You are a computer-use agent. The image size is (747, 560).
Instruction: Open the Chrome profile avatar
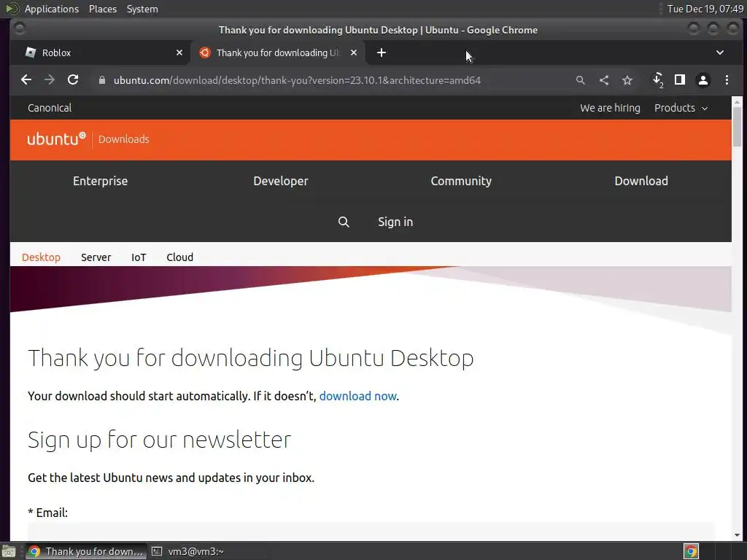703,80
